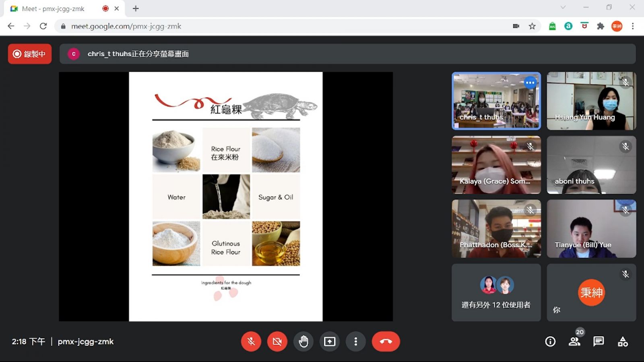Show the 12 other users tile
The width and height of the screenshot is (644, 362).
coord(496,292)
